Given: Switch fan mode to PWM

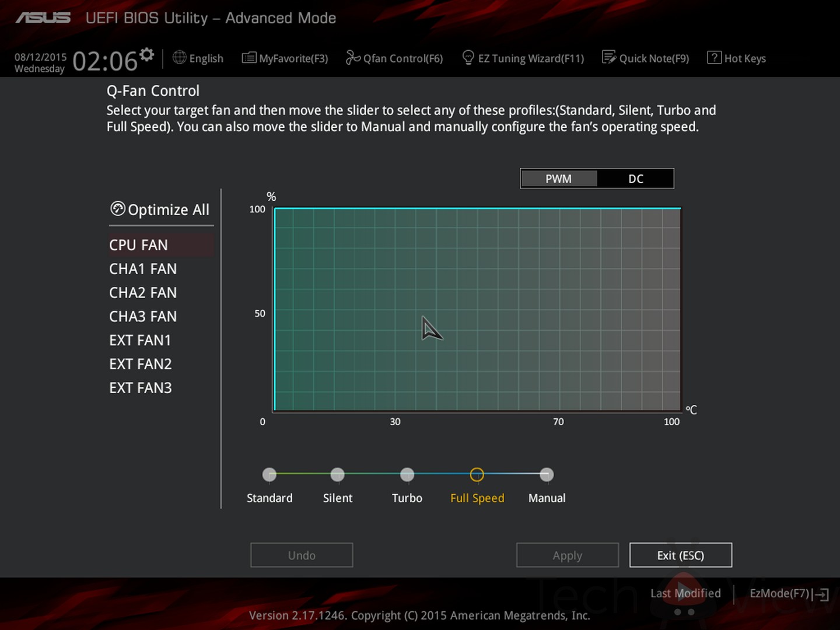Looking at the screenshot, I should tap(559, 178).
